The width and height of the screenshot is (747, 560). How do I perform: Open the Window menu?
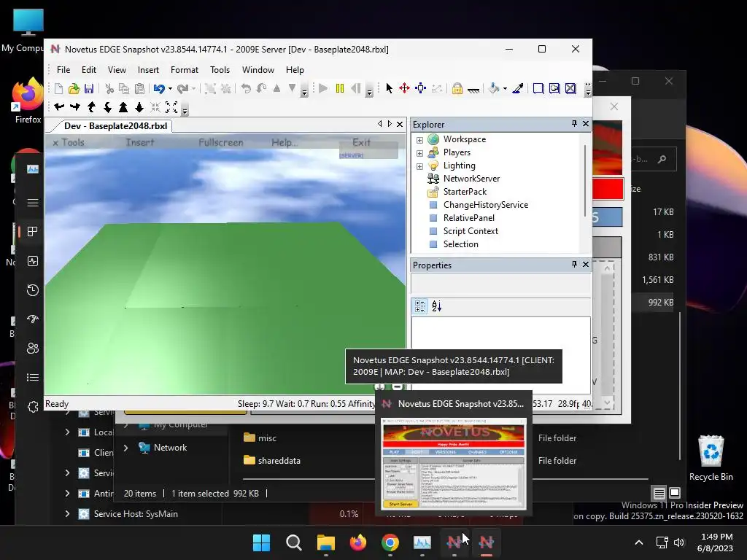coord(258,70)
